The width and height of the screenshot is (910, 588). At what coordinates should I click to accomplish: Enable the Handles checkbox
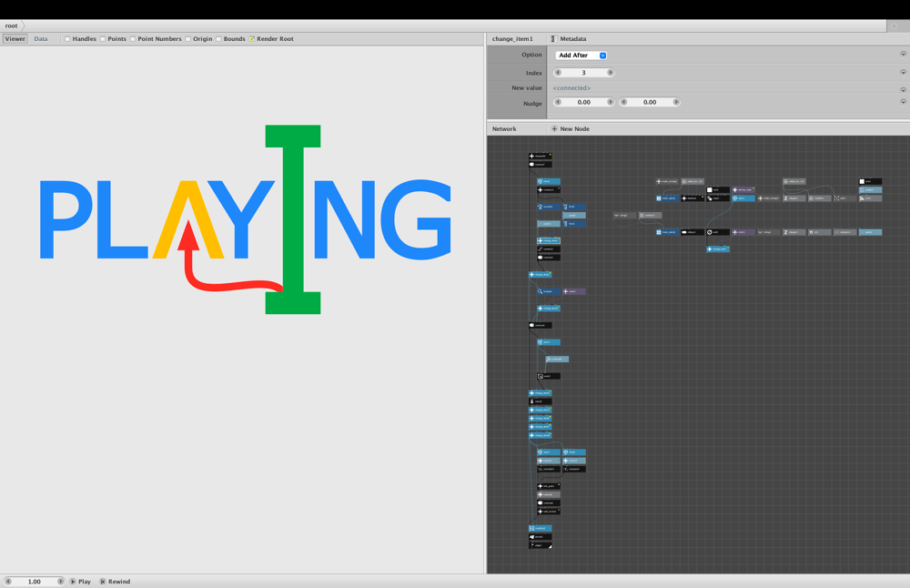tap(68, 39)
